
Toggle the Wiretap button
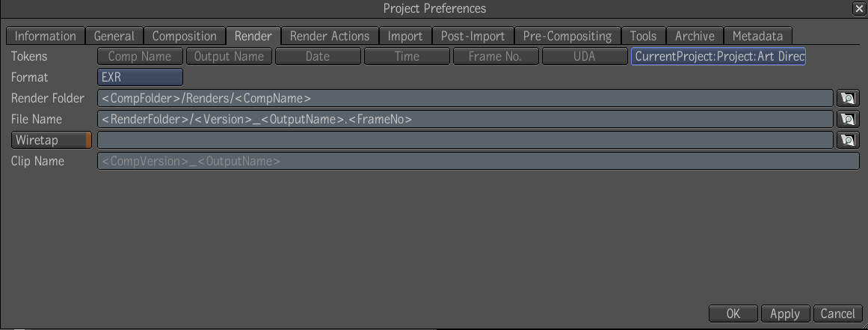[x=51, y=140]
